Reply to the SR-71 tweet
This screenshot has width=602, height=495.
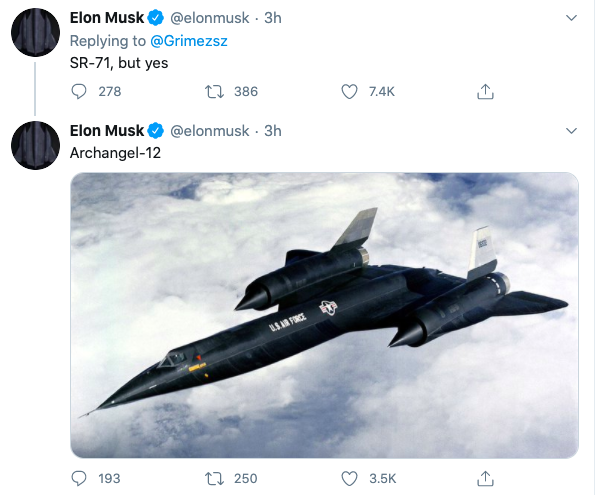coord(82,91)
